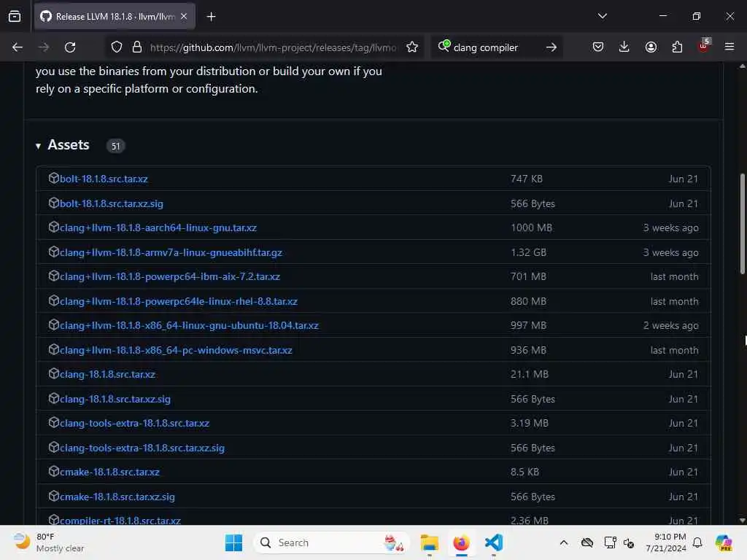Viewport: 747px width, 560px height.
Task: Open the extensions puzzle icon
Action: click(x=677, y=47)
